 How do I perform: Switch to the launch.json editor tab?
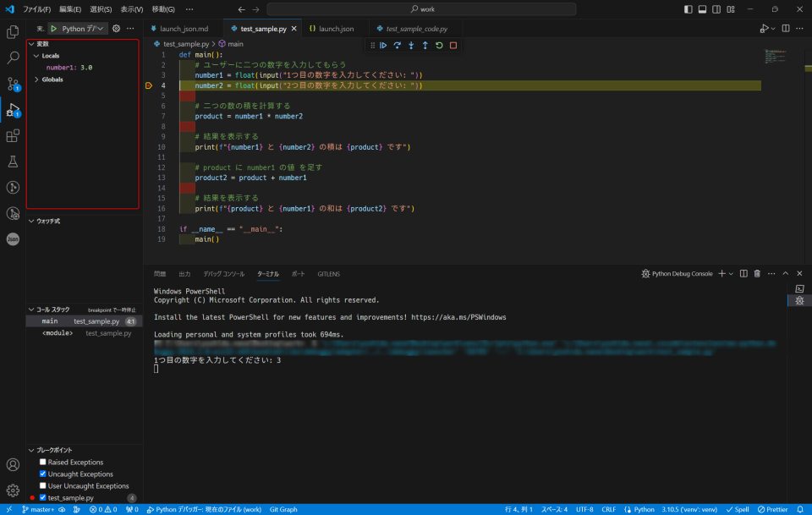point(334,27)
